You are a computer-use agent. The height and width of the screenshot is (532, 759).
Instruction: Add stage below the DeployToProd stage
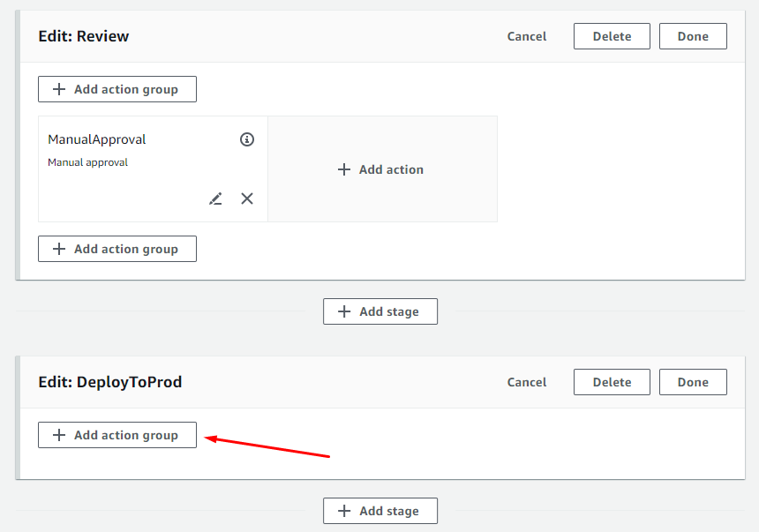[379, 511]
